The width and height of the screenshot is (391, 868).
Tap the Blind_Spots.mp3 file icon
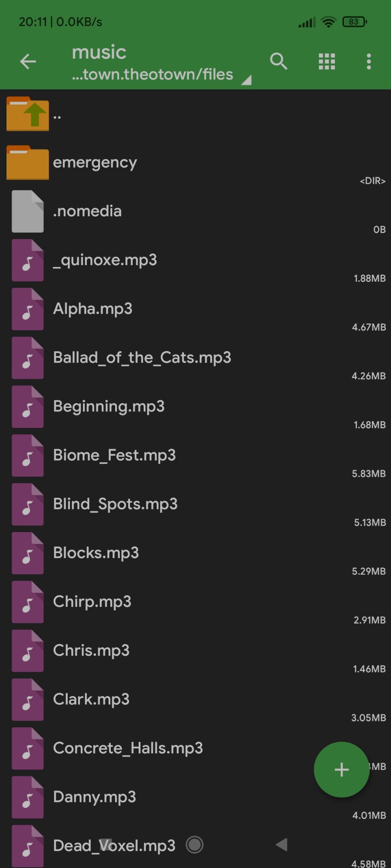(27, 504)
